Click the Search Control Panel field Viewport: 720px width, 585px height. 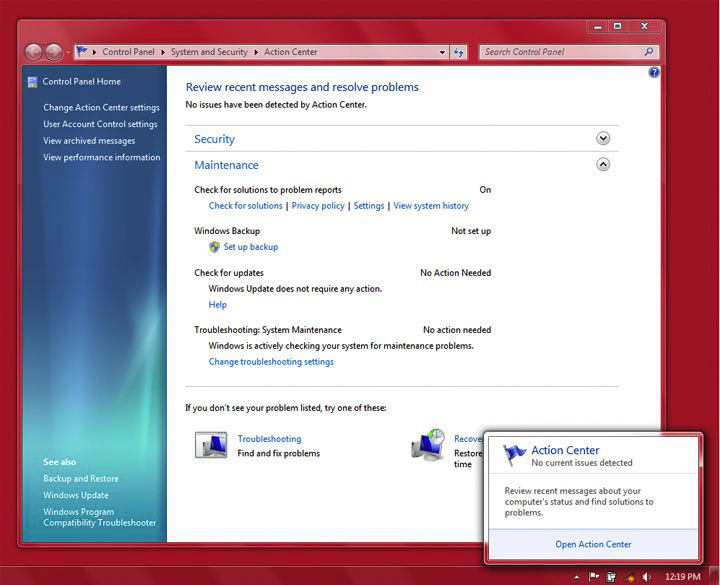562,52
